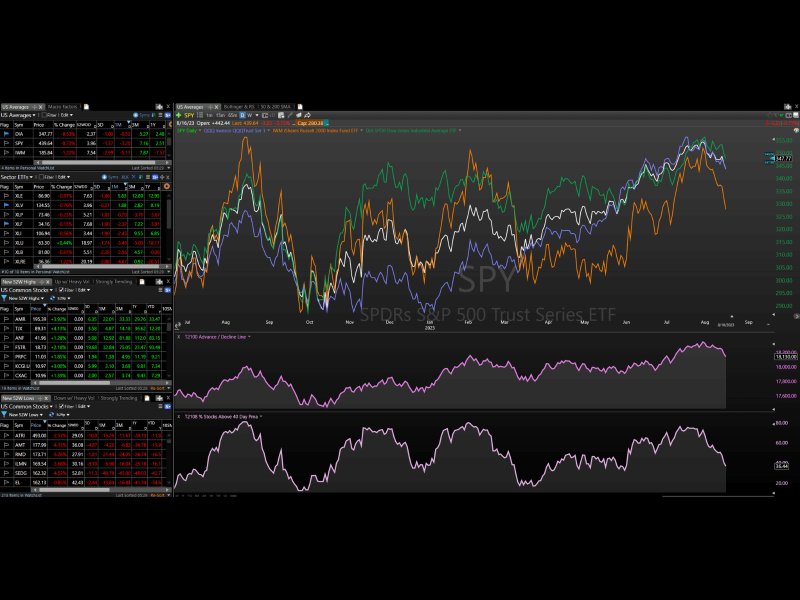Toggle the flag for XLV
The width and height of the screenshot is (800, 600).
point(6,205)
